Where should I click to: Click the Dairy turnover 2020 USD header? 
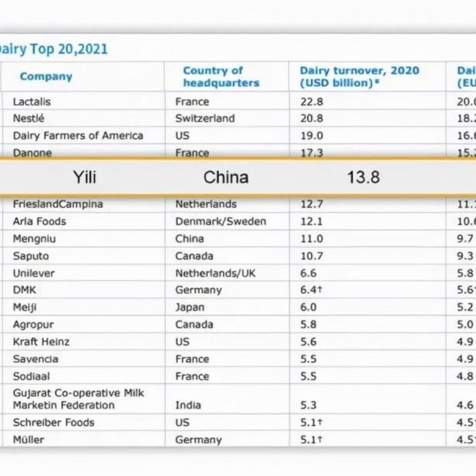click(x=359, y=77)
